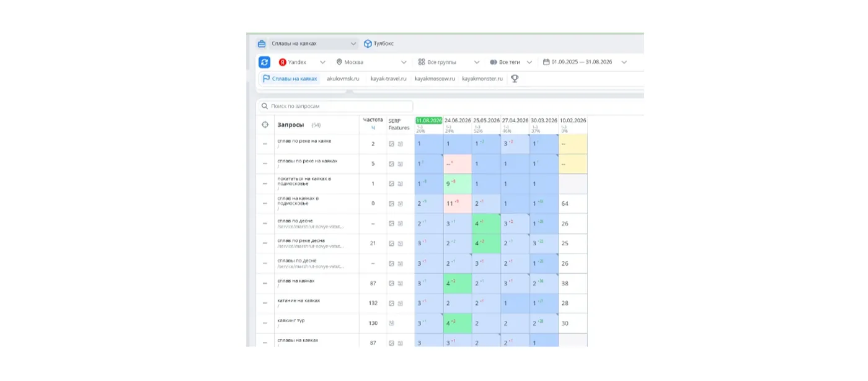Select the 25.05.2026 date column header
868x381 pixels.
[487, 120]
